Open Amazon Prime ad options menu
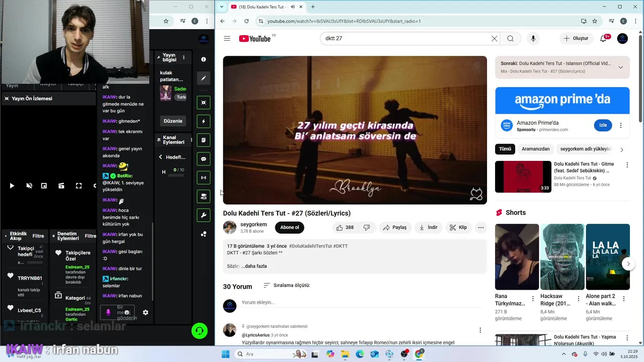 [621, 126]
